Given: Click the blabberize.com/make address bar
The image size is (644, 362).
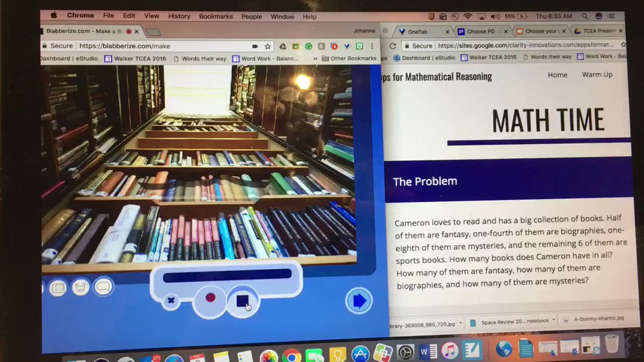Looking at the screenshot, I should pos(161,46).
